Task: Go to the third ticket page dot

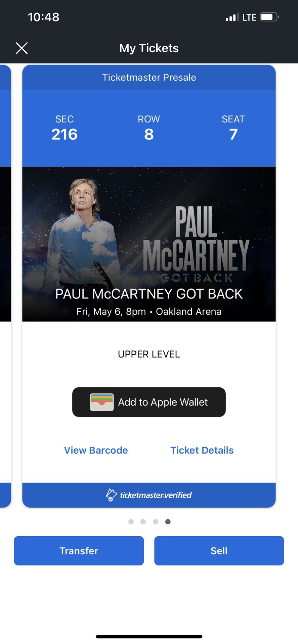Action: point(156,522)
